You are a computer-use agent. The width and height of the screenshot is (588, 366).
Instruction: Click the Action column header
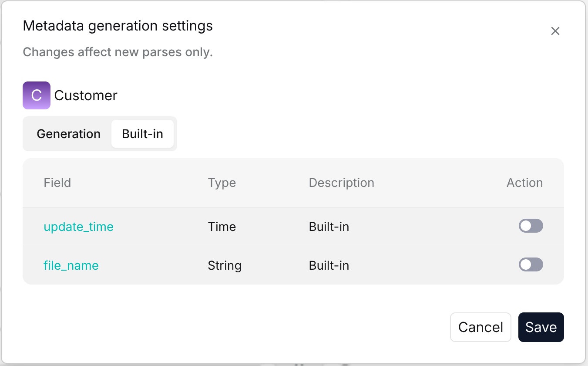click(524, 183)
